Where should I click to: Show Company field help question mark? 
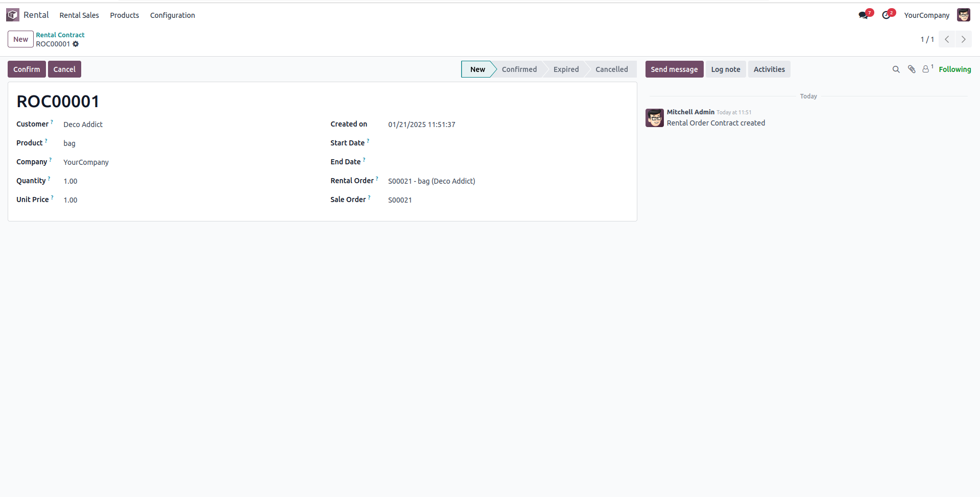[x=50, y=160]
